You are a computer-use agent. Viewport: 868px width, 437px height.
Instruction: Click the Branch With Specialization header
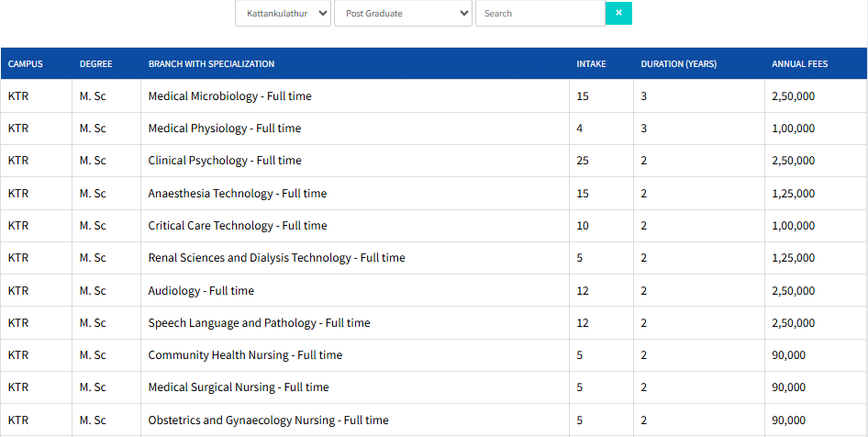pos(211,64)
